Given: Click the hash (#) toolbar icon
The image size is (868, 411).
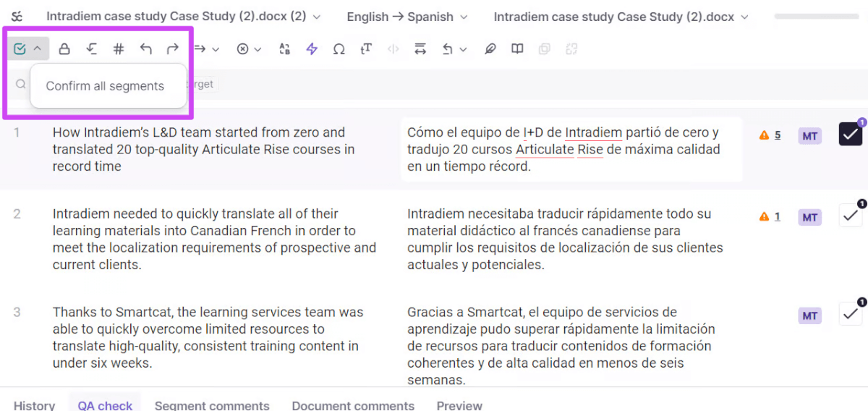Looking at the screenshot, I should (x=119, y=49).
